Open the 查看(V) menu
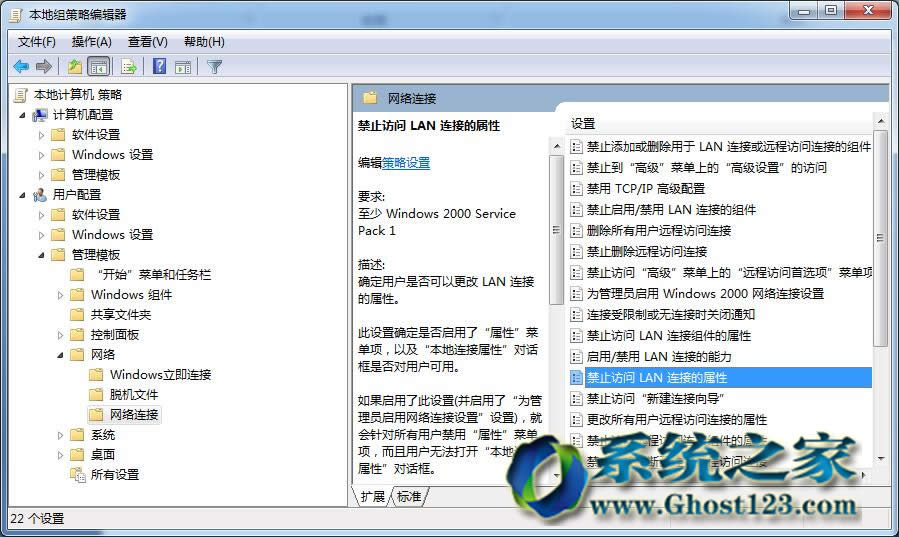899x537 pixels. [x=147, y=42]
